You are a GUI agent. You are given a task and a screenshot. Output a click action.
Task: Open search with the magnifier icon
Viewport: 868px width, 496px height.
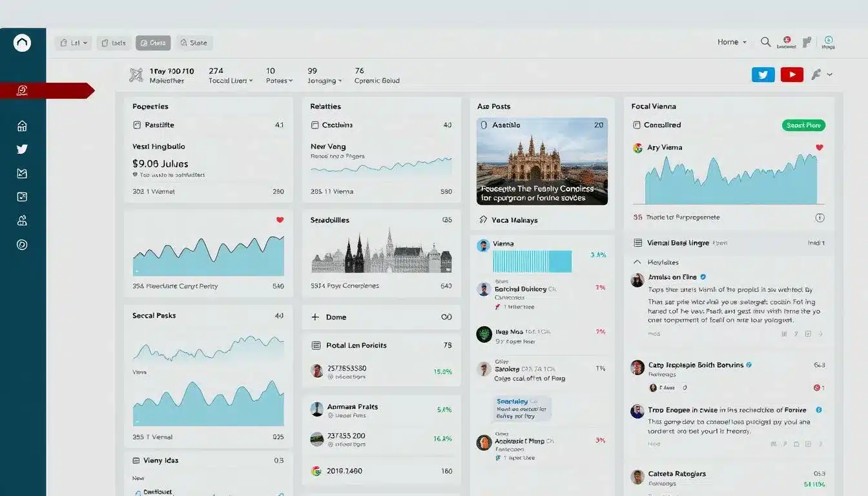(x=765, y=42)
